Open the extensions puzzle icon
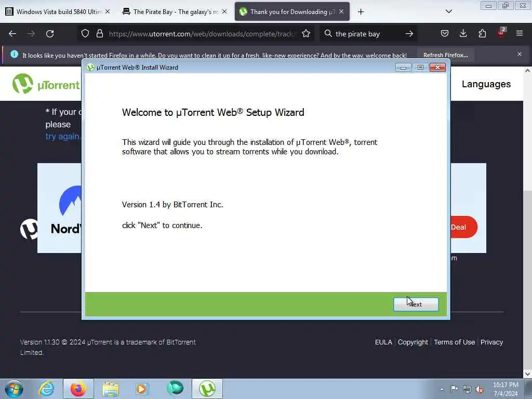The image size is (532, 399). click(482, 34)
